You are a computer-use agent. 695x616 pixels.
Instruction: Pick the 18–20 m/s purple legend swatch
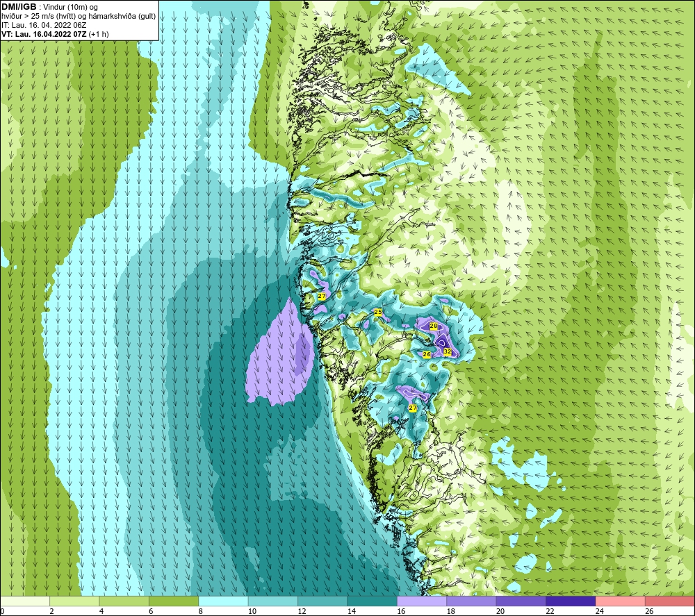[x=472, y=601]
